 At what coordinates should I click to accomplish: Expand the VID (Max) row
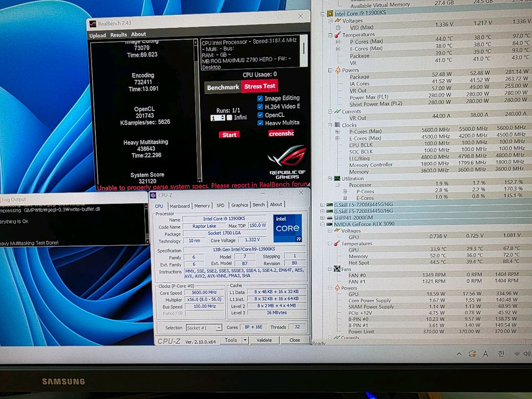click(338, 28)
